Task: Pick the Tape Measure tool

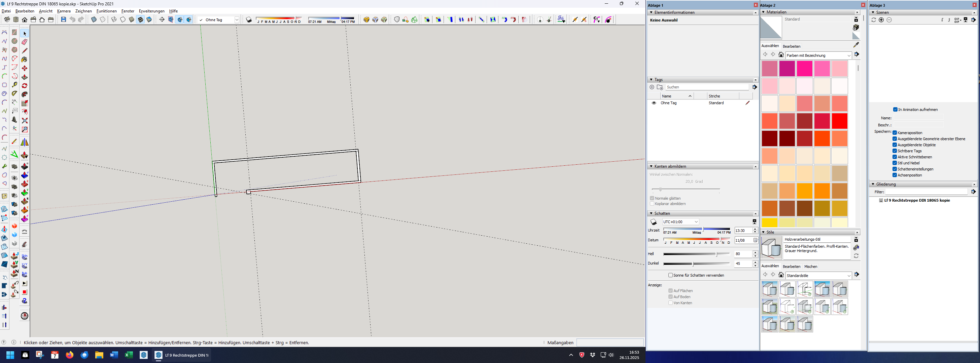Action: [14, 85]
